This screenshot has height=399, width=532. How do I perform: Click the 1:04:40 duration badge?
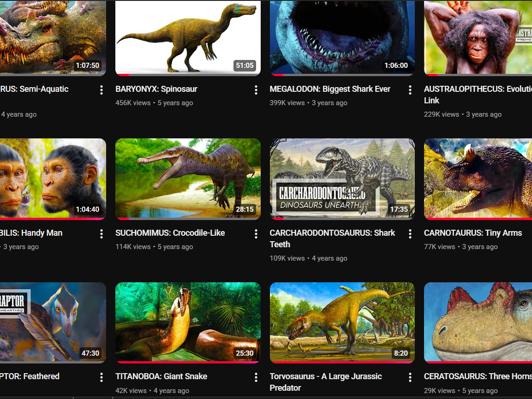(x=88, y=209)
